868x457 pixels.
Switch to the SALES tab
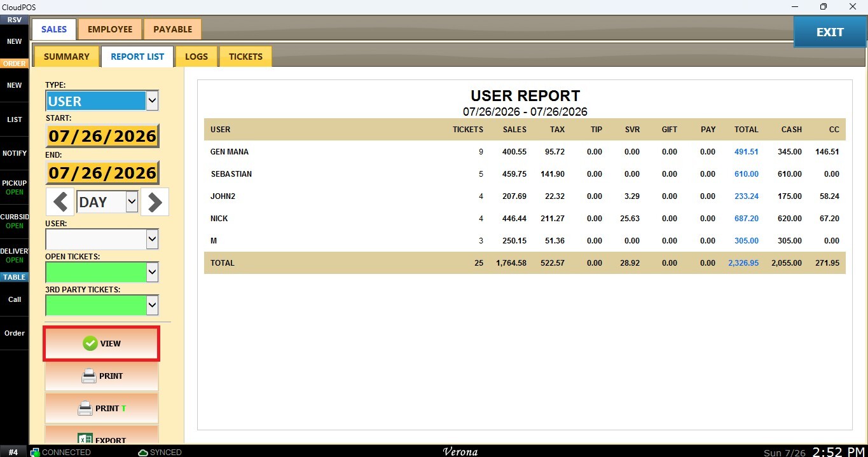(54, 29)
